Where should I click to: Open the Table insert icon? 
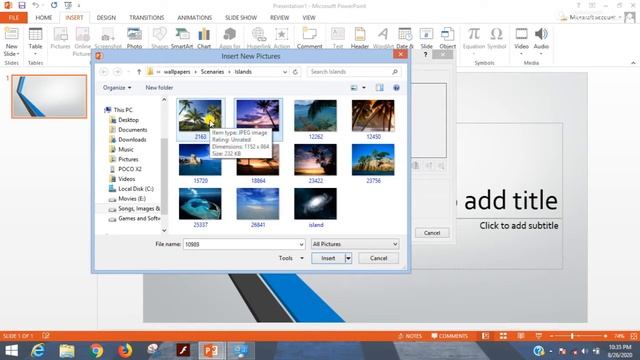[x=36, y=35]
